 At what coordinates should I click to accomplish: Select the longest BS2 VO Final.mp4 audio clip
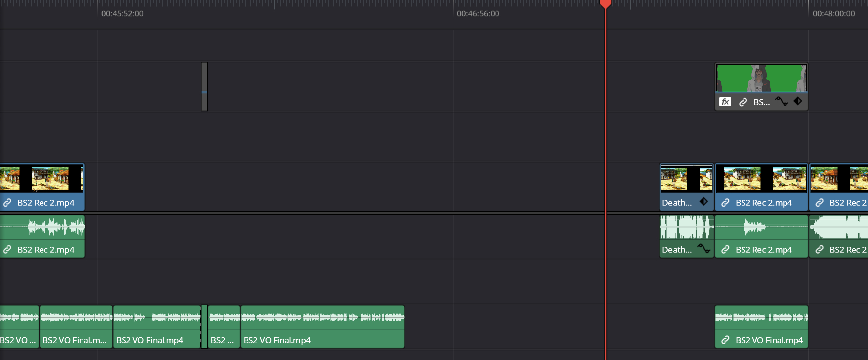coord(322,326)
